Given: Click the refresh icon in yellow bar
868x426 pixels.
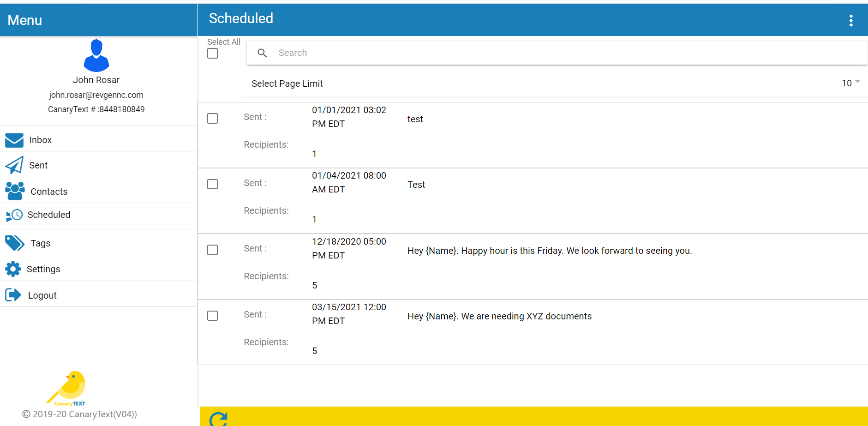Looking at the screenshot, I should (218, 419).
